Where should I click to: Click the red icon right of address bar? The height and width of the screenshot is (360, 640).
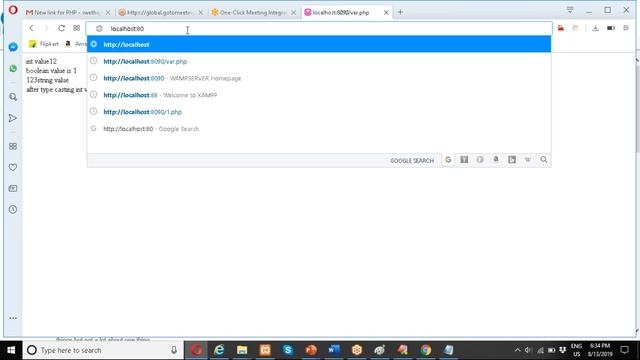coord(561,28)
